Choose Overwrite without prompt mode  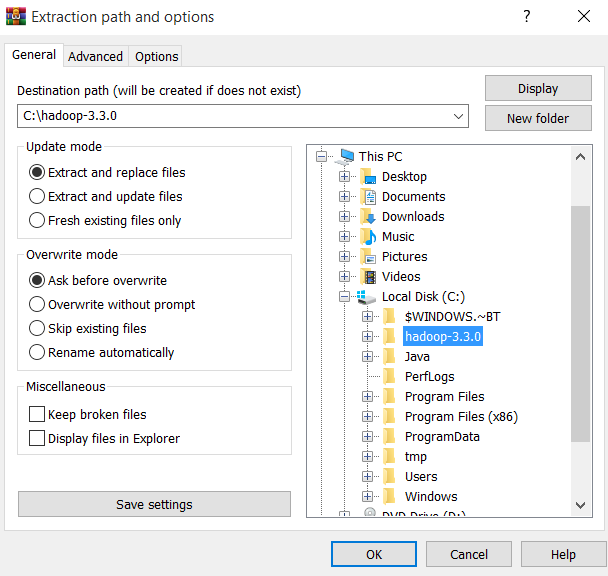click(37, 305)
